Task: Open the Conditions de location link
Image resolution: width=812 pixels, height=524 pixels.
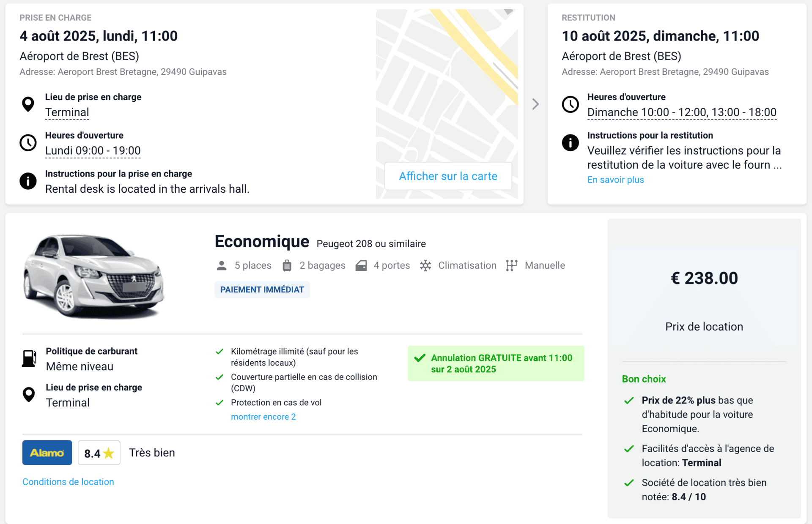Action: pos(68,482)
